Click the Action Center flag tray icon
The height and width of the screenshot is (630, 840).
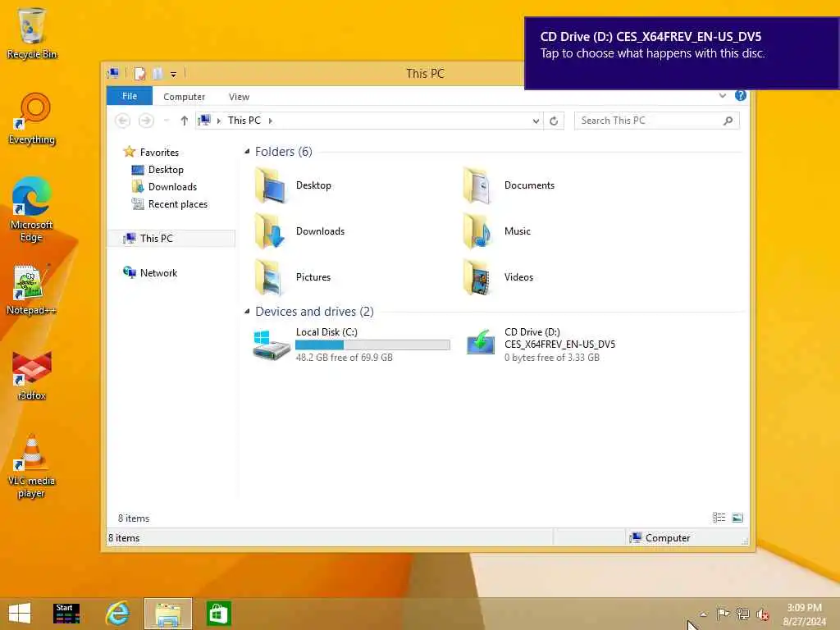(723, 614)
